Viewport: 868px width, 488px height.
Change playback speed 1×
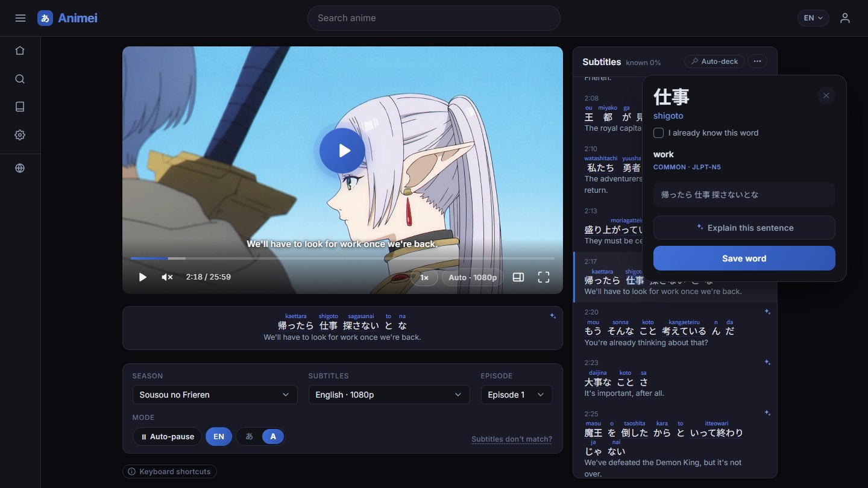[x=424, y=277]
